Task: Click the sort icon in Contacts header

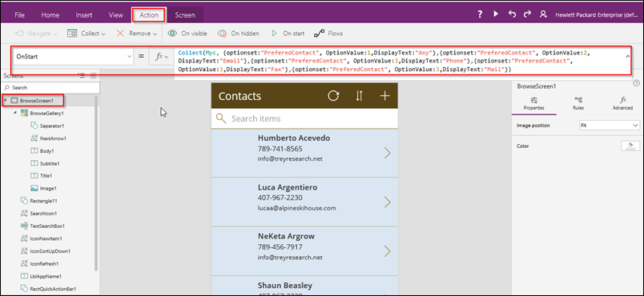Action: pos(360,96)
